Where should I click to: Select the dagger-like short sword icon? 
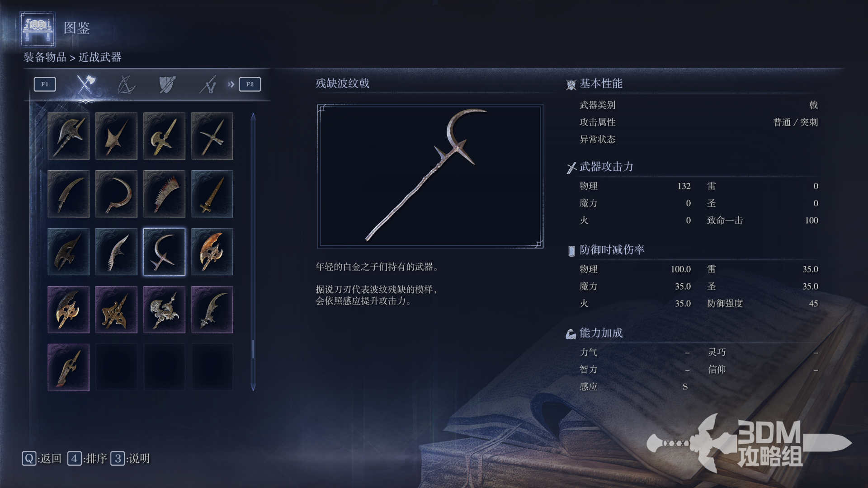tap(212, 194)
